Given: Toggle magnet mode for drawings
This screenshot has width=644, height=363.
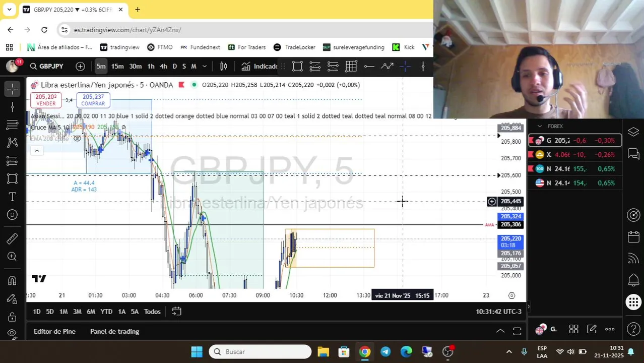Looking at the screenshot, I should [x=12, y=280].
